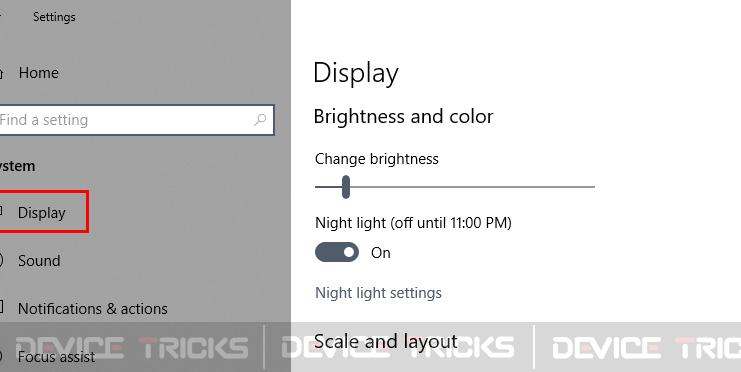This screenshot has height=372, width=741.
Task: Return to Settings Home
Action: 38,73
